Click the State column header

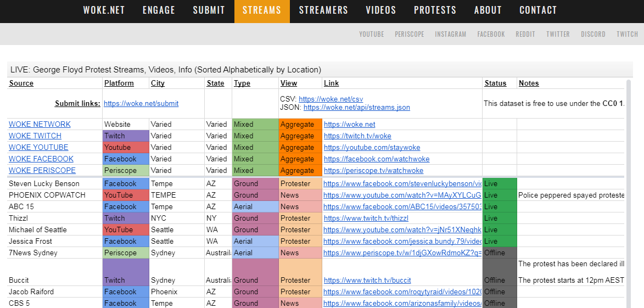216,83
